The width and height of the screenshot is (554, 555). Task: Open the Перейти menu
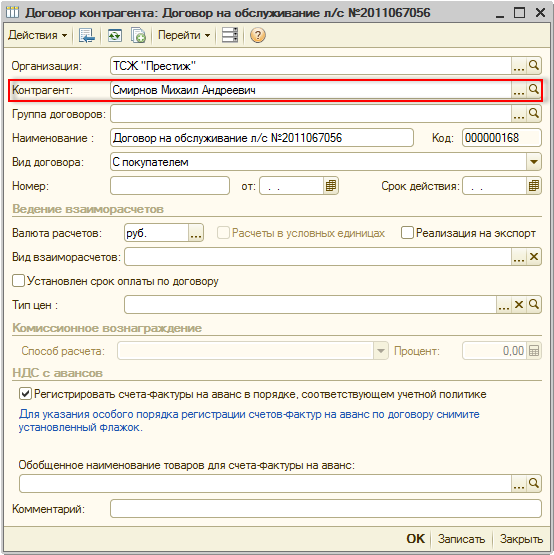pos(184,35)
